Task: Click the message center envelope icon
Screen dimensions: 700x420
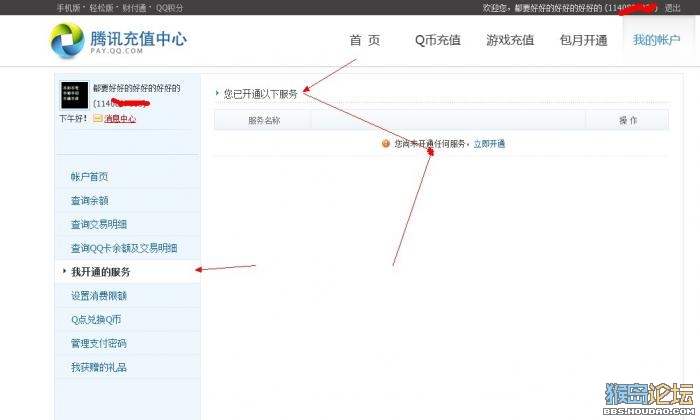Action: [97, 118]
